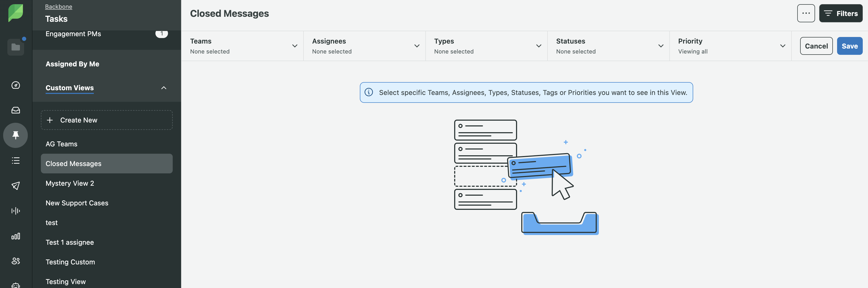Select Closed Messages custom view

[x=106, y=164]
